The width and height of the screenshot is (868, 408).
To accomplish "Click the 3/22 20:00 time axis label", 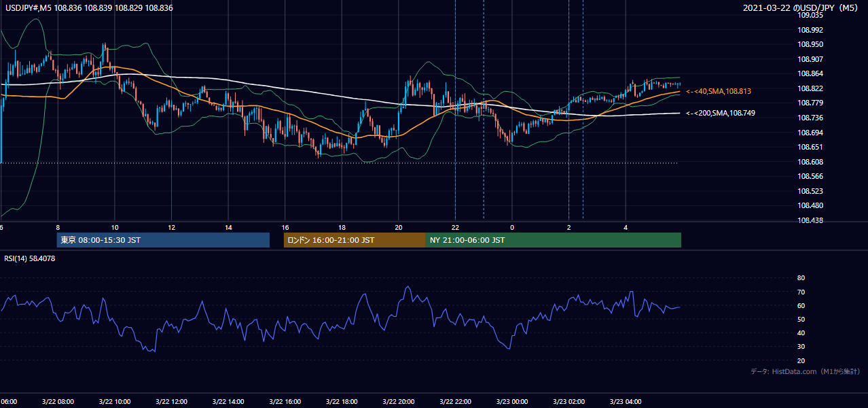I will (x=398, y=402).
